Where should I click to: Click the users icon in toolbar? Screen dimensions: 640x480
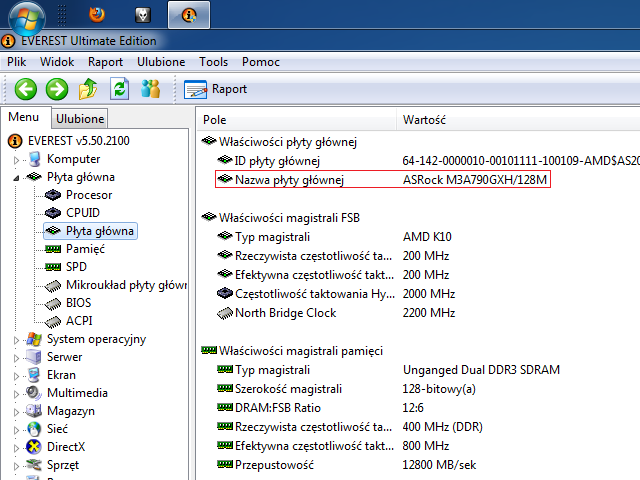(x=151, y=89)
